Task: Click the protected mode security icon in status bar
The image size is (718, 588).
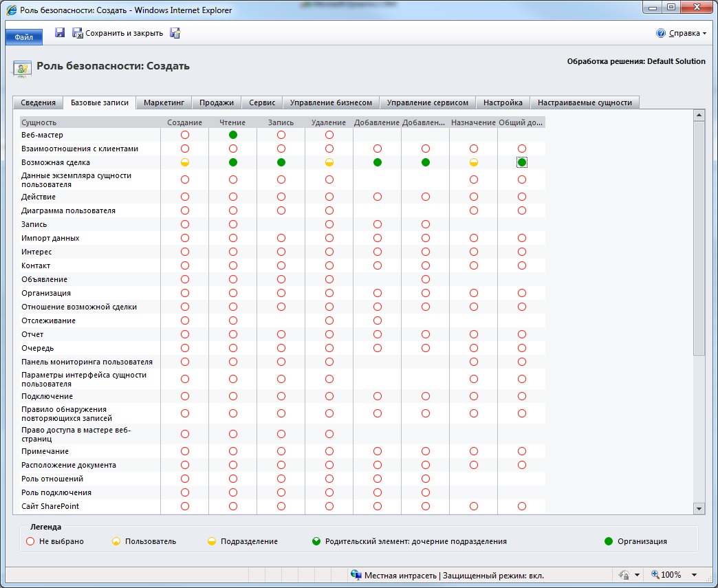Action: 624,575
